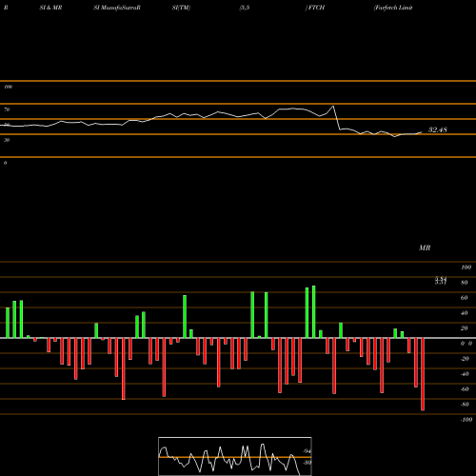This screenshot has height=476, width=476.
Task: Click the -39 label in mini chart
Action: click(x=307, y=463)
